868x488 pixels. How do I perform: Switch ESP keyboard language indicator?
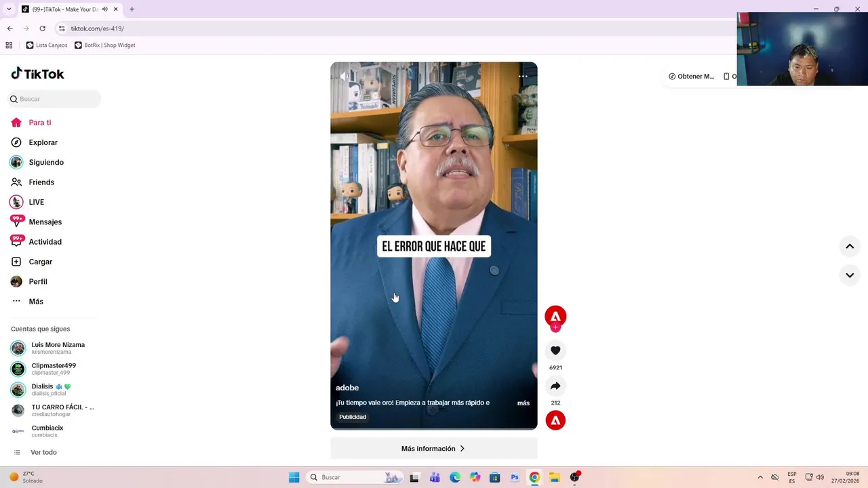tap(792, 477)
